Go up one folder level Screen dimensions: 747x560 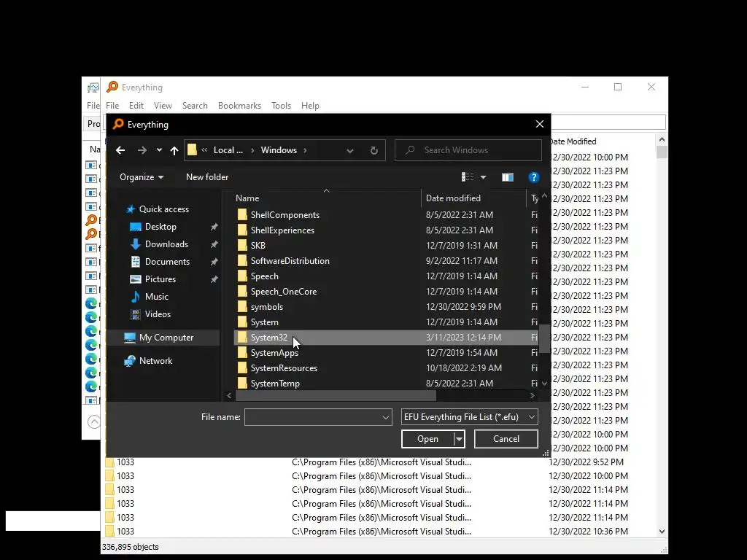[174, 150]
